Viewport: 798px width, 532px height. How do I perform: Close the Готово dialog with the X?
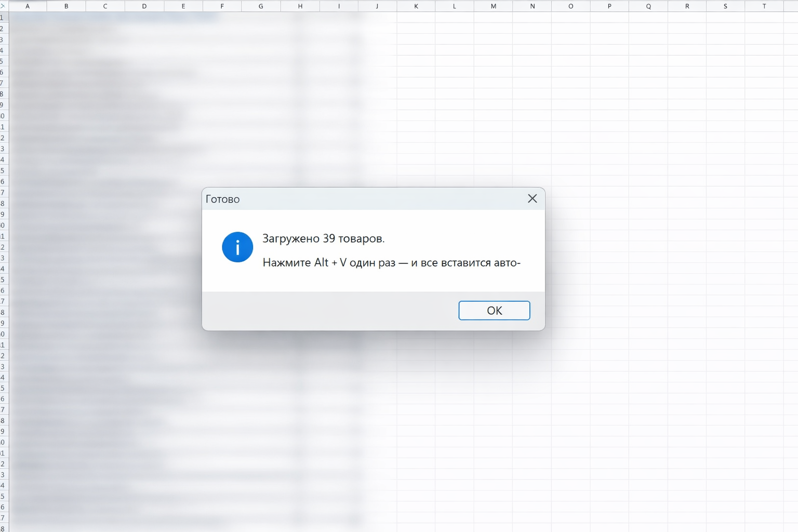click(532, 198)
